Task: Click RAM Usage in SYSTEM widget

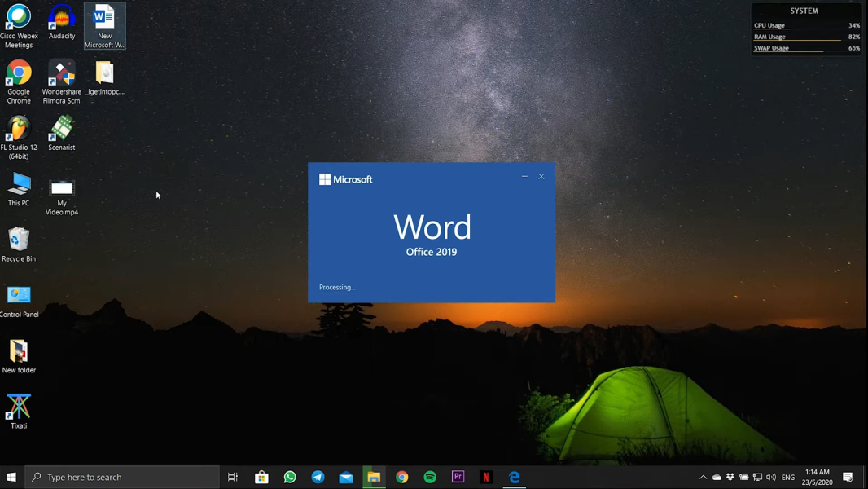Action: (x=807, y=37)
